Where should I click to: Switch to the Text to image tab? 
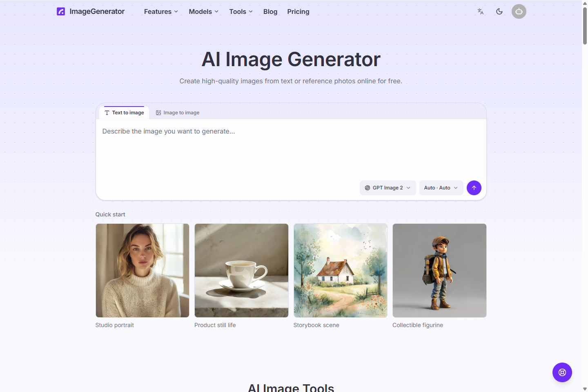point(124,113)
